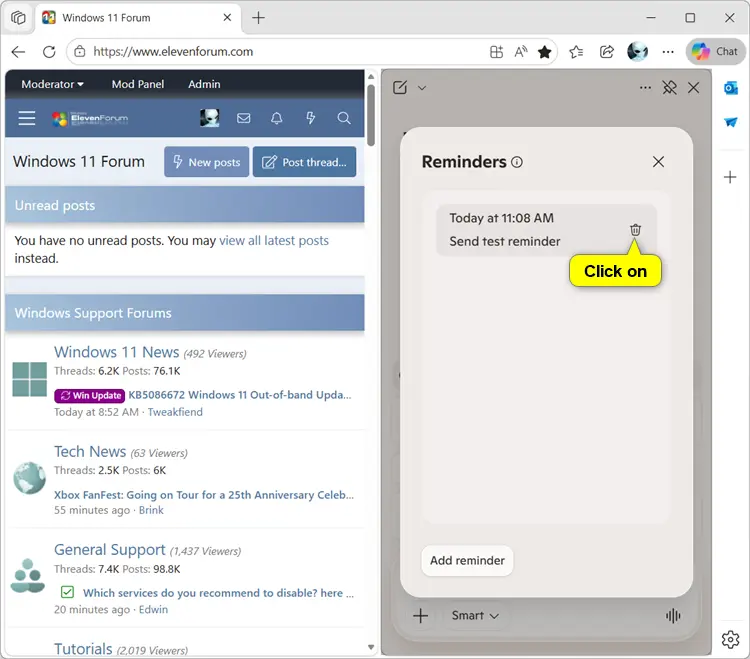Open Outlook from the Edge sidebar
The width and height of the screenshot is (750, 659).
pyautogui.click(x=730, y=88)
